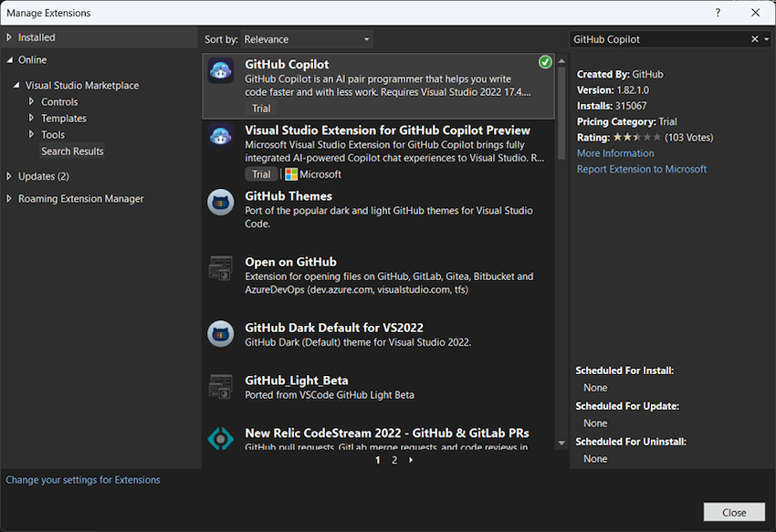Select Search Results in the tree

pyautogui.click(x=72, y=151)
